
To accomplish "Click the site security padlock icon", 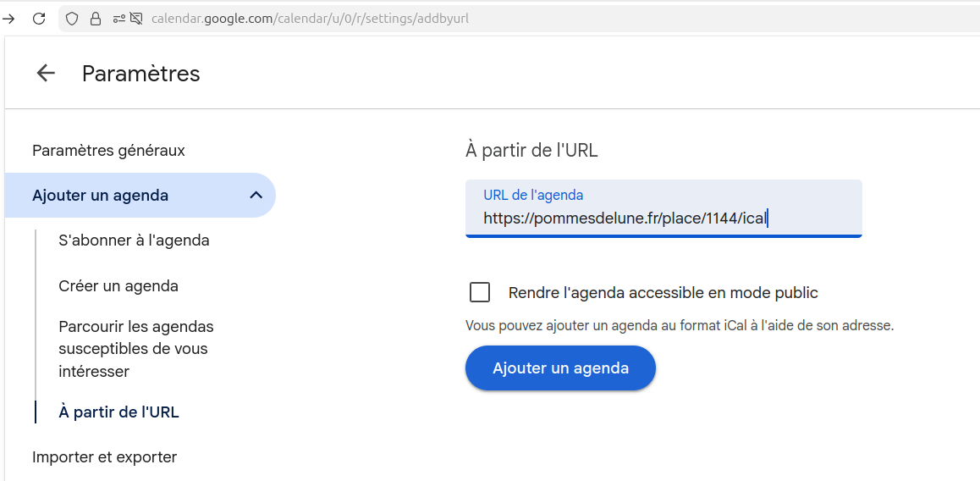I will tap(95, 18).
